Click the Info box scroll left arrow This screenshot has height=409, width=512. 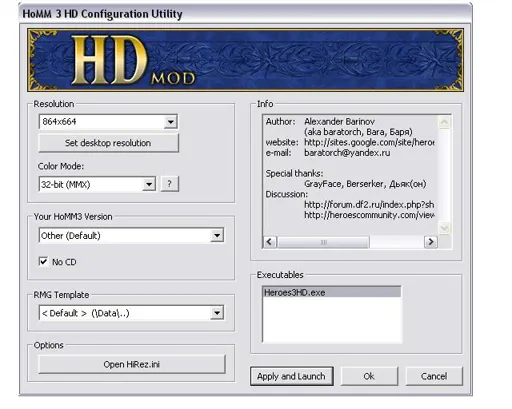[x=270, y=242]
